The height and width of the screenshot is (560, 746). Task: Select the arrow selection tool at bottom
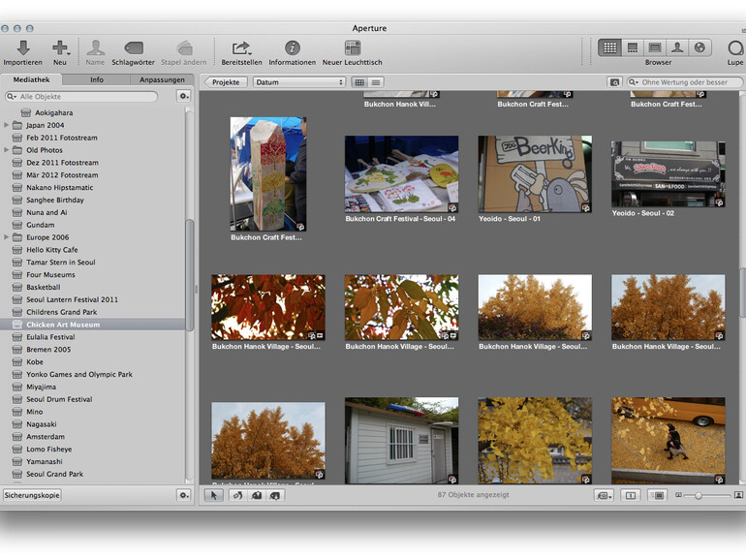click(x=215, y=495)
